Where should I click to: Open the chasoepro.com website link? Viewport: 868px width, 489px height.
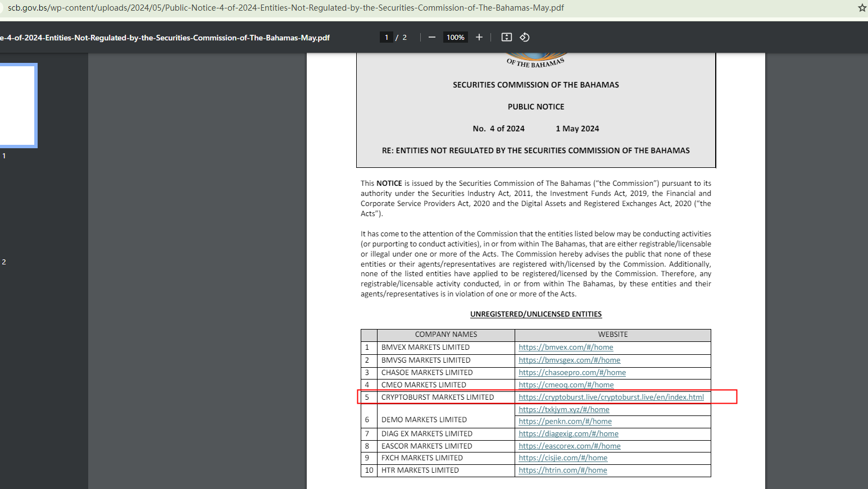click(x=572, y=373)
